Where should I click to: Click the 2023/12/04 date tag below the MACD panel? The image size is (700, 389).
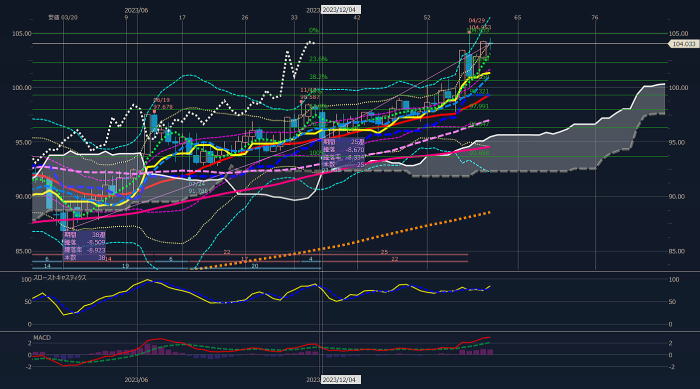(x=341, y=380)
